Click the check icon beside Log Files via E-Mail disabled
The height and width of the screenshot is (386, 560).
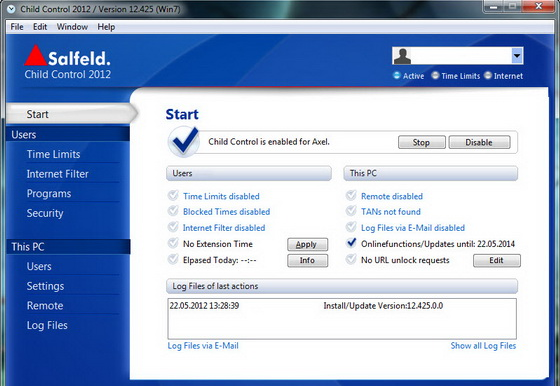[x=351, y=227]
